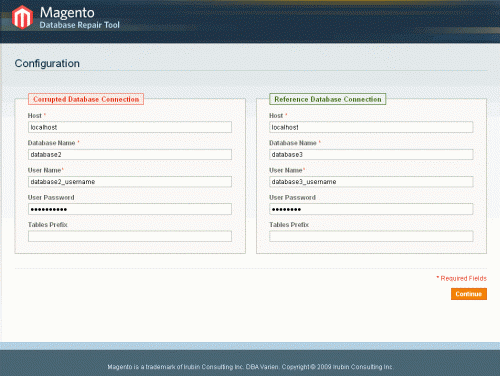Click Corrupted Database User Password field
This screenshot has width=500, height=376.
[130, 209]
